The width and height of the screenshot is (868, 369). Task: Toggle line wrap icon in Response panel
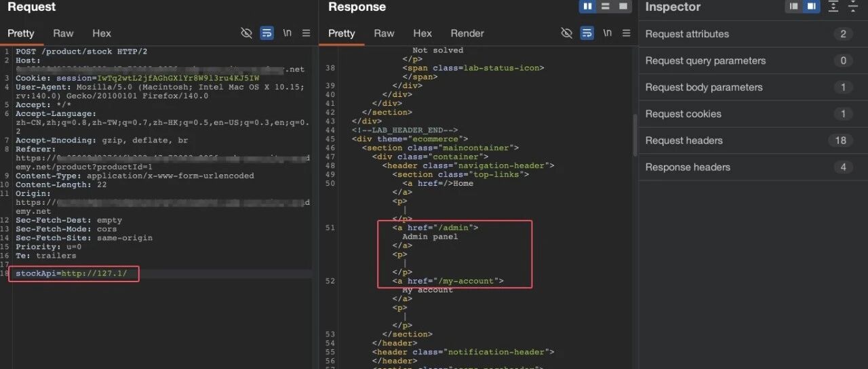point(587,33)
